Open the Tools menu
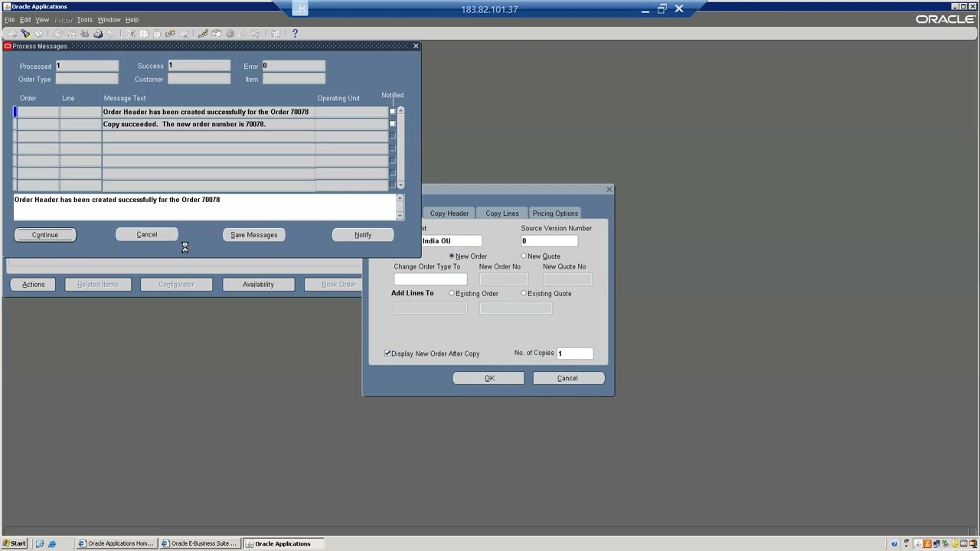The width and height of the screenshot is (980, 551). tap(84, 20)
